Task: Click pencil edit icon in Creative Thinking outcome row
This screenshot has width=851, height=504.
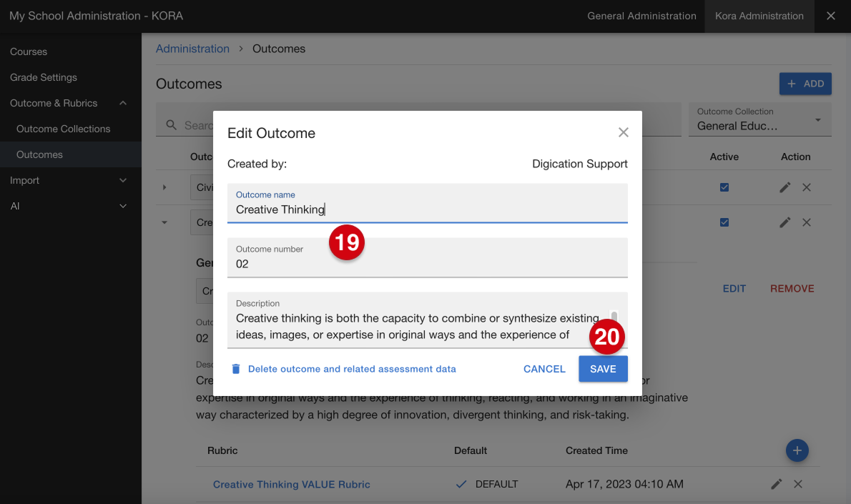Action: [784, 222]
